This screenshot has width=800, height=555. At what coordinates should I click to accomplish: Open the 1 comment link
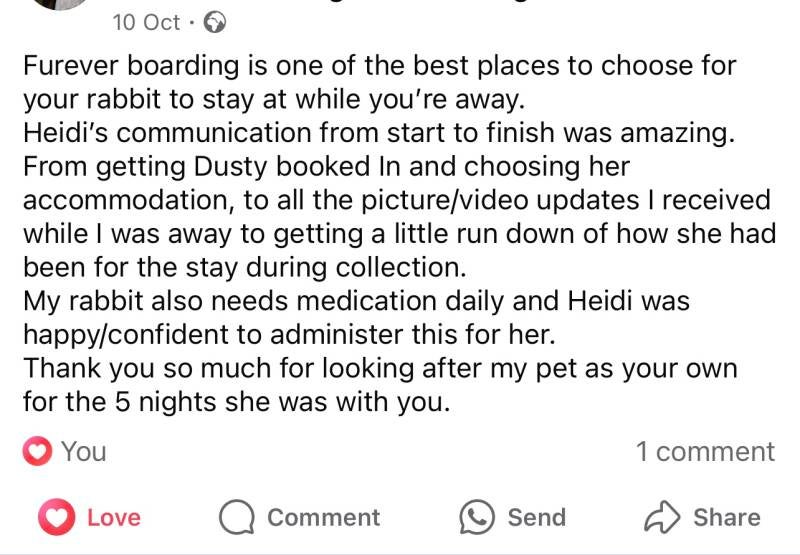click(x=705, y=452)
